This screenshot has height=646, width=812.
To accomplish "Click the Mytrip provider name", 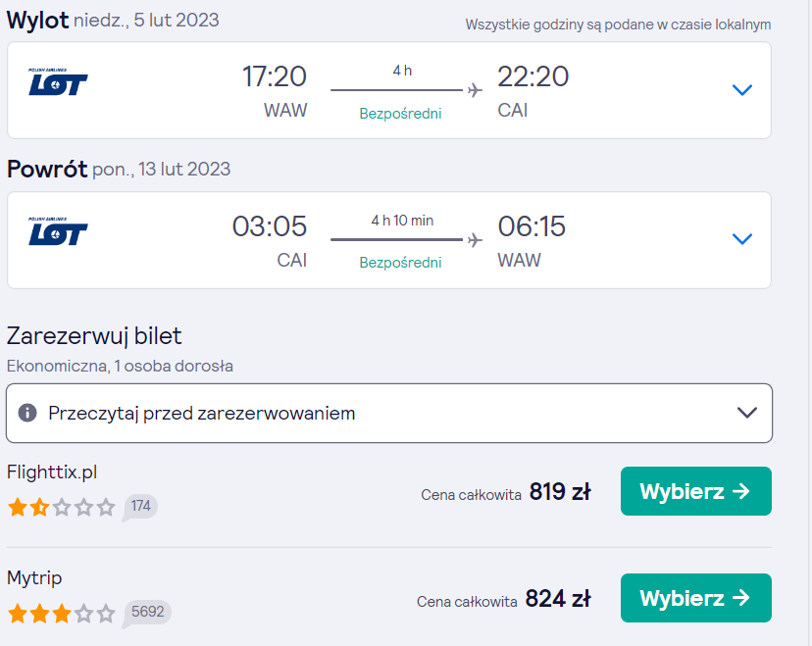I will (34, 578).
